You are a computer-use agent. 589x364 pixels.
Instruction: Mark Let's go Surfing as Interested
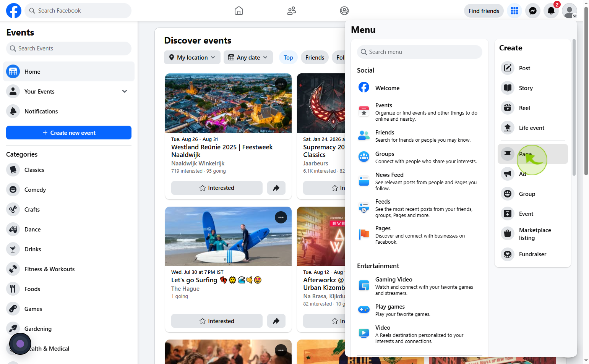[x=217, y=321]
